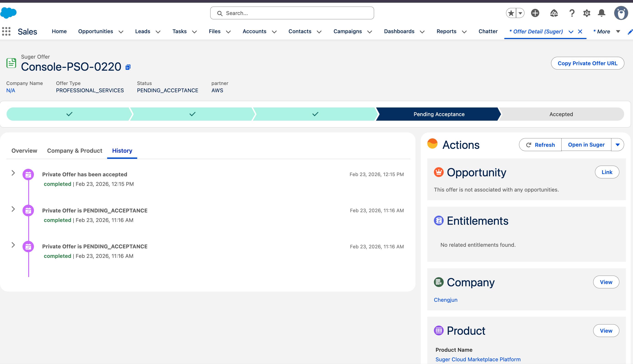Open the App Launcher grid icon
The height and width of the screenshot is (364, 633).
(6, 32)
